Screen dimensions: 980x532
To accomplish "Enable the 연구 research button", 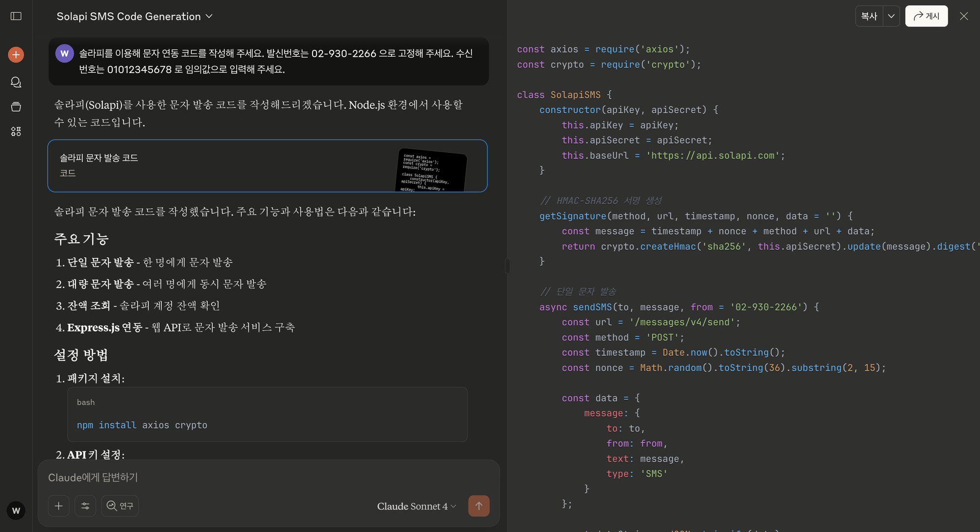I will coord(120,506).
